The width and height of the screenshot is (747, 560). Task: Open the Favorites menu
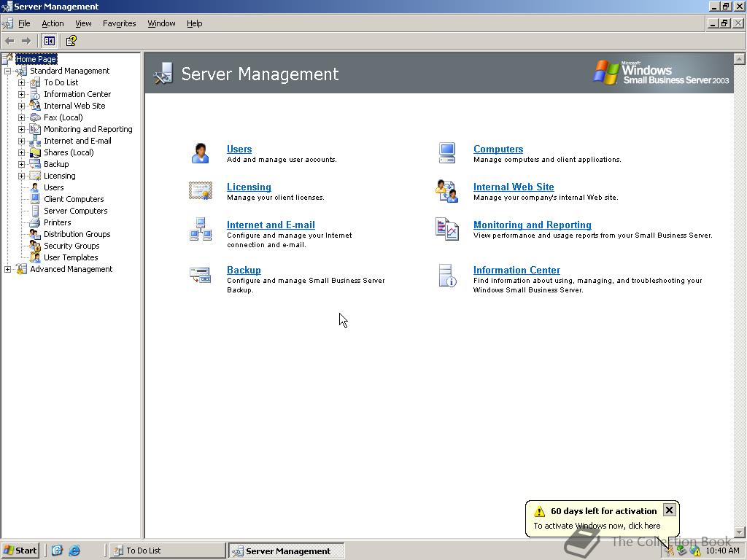[x=119, y=23]
